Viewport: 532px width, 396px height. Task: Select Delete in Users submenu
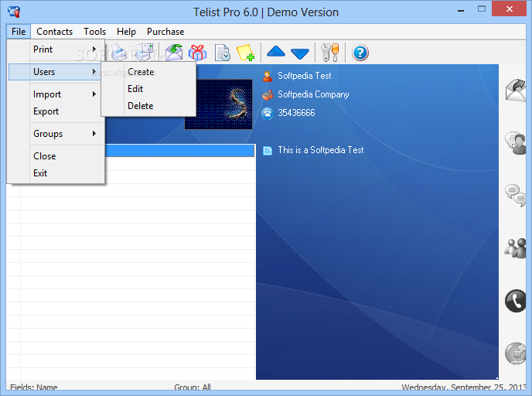[148, 106]
